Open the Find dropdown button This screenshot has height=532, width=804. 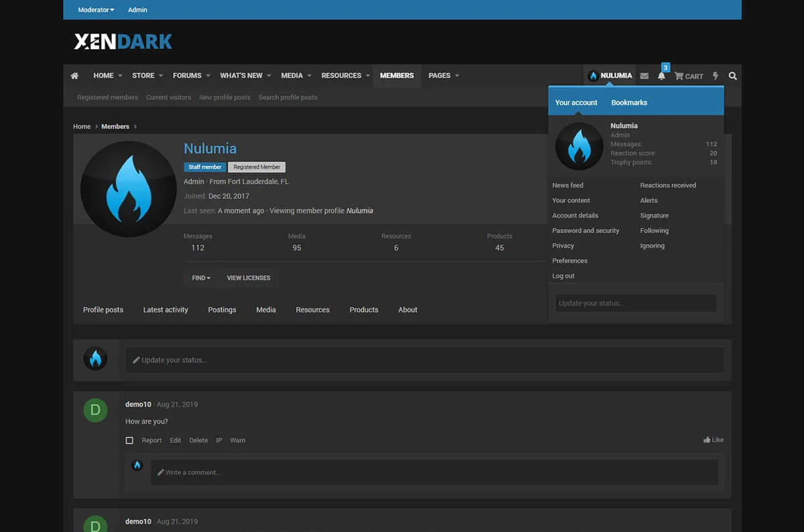(200, 278)
